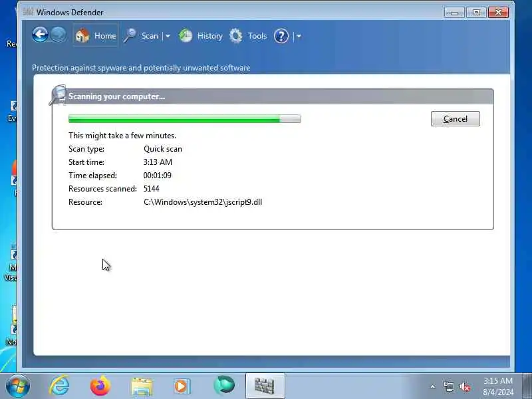Click the start time '3:13 AM'
532x399 pixels.
[x=158, y=162]
